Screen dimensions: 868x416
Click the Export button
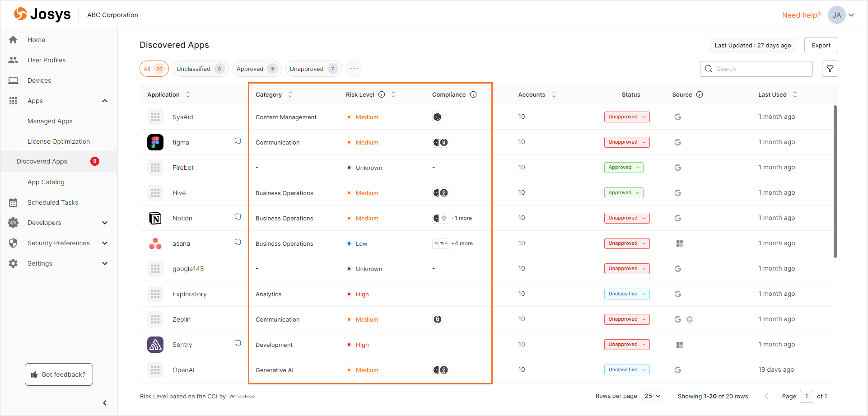tap(821, 45)
